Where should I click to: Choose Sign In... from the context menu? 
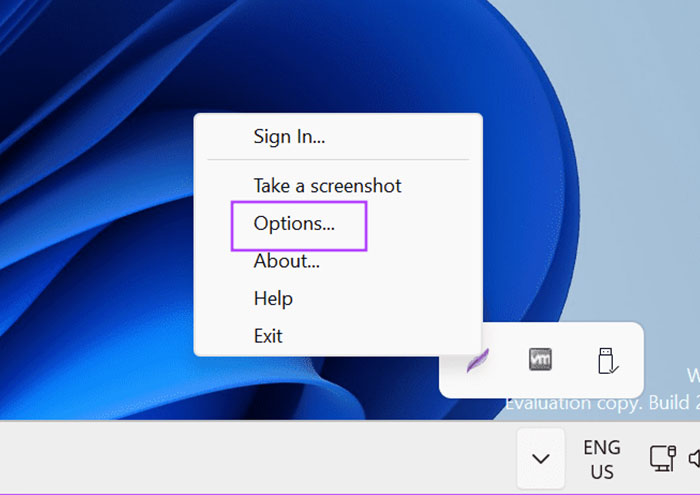[338, 136]
